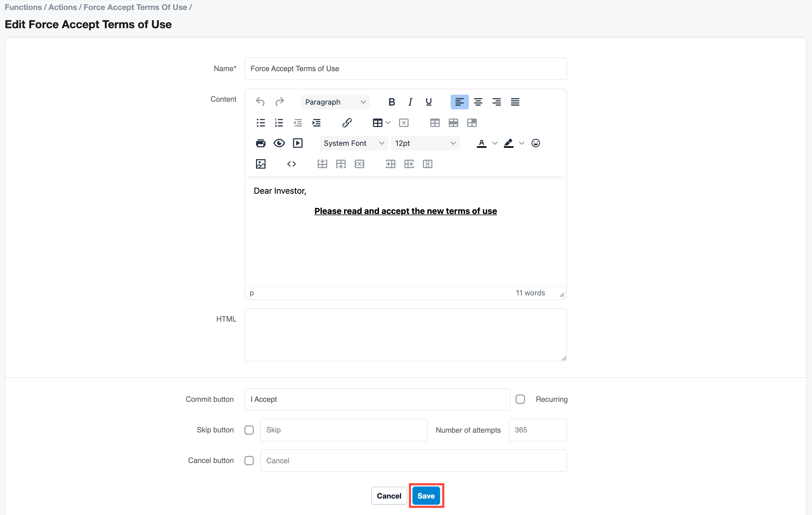Click the Bold formatting icon

392,102
